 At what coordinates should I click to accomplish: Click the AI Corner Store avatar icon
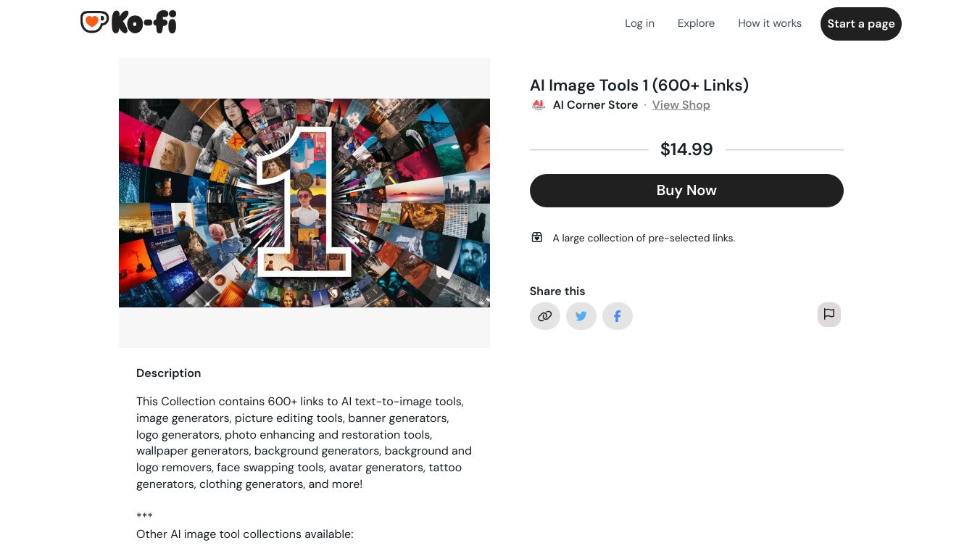(538, 105)
